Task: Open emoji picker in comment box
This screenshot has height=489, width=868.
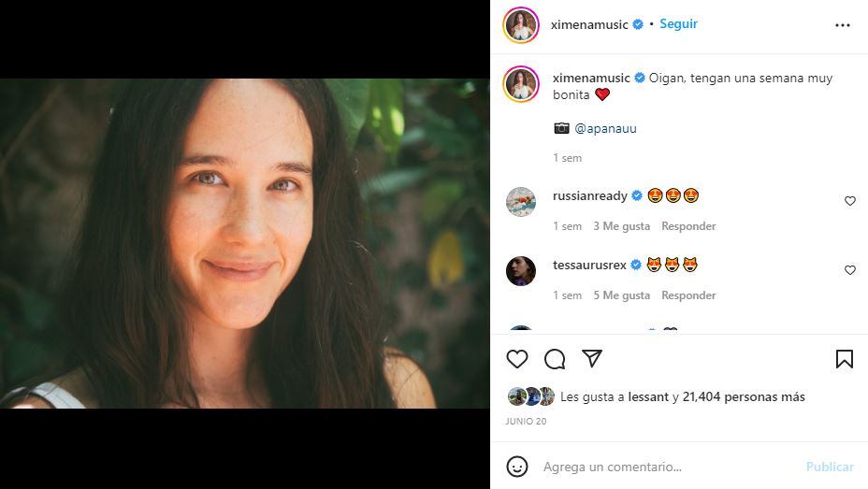Action: coord(517,466)
